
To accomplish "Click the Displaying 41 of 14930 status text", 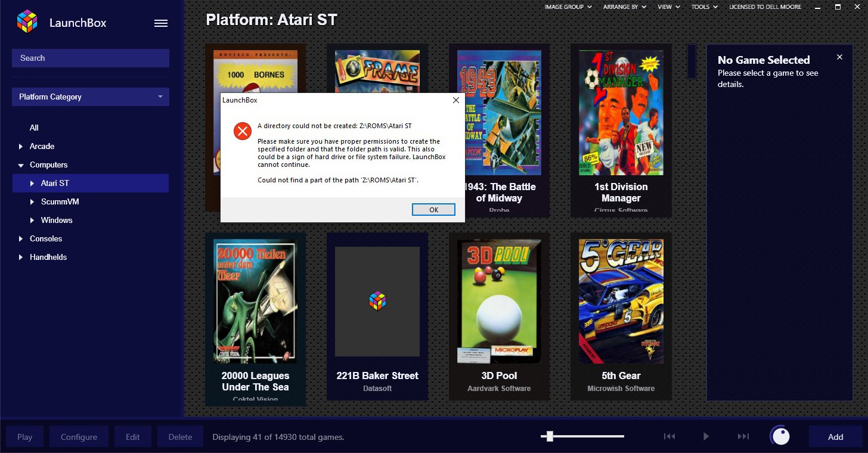I will (278, 437).
